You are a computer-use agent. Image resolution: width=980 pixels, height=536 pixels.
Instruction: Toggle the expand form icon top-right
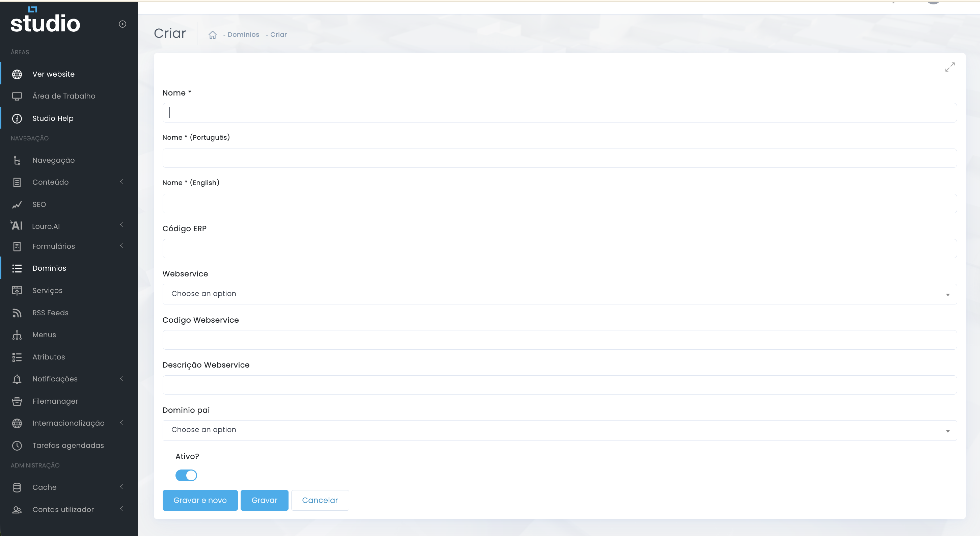click(950, 66)
